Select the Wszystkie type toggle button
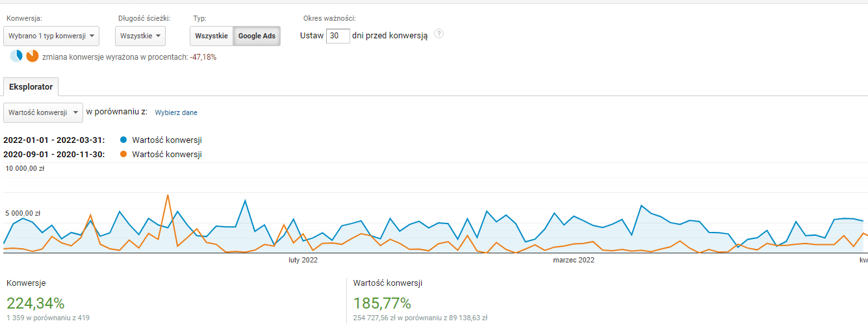868x330 pixels. pos(211,36)
